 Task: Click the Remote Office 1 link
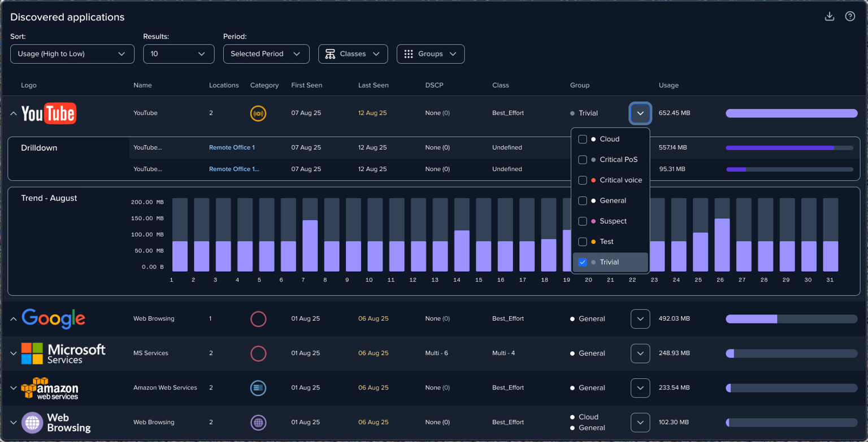(x=232, y=147)
